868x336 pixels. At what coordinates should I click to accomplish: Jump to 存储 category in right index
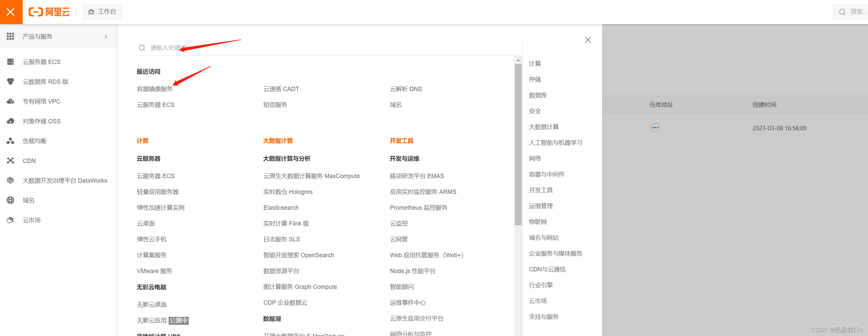click(x=535, y=79)
